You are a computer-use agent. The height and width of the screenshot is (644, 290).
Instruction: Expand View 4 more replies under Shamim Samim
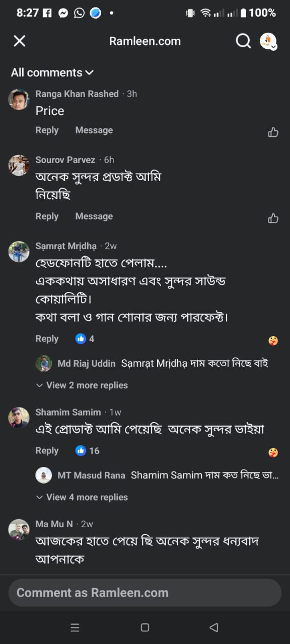coord(82,497)
